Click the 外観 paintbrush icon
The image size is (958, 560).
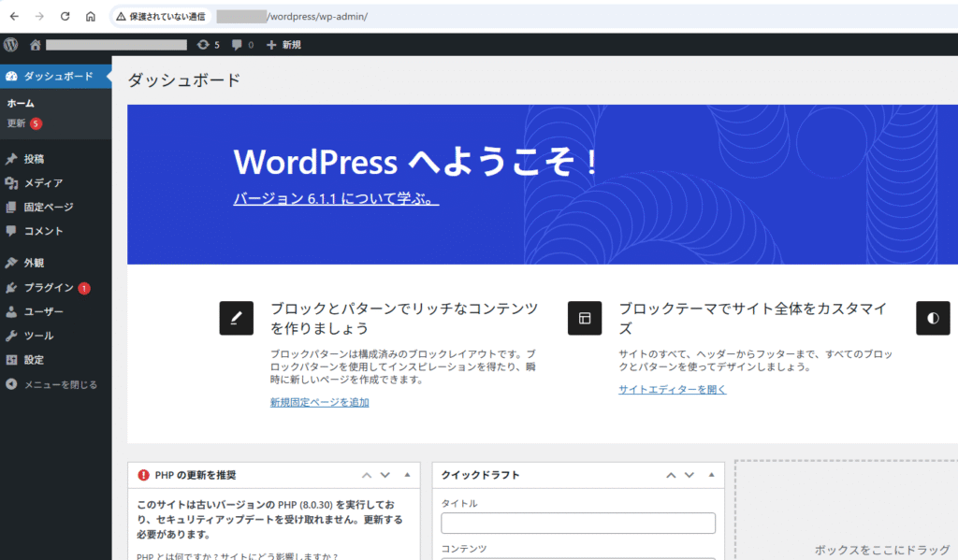click(11, 263)
